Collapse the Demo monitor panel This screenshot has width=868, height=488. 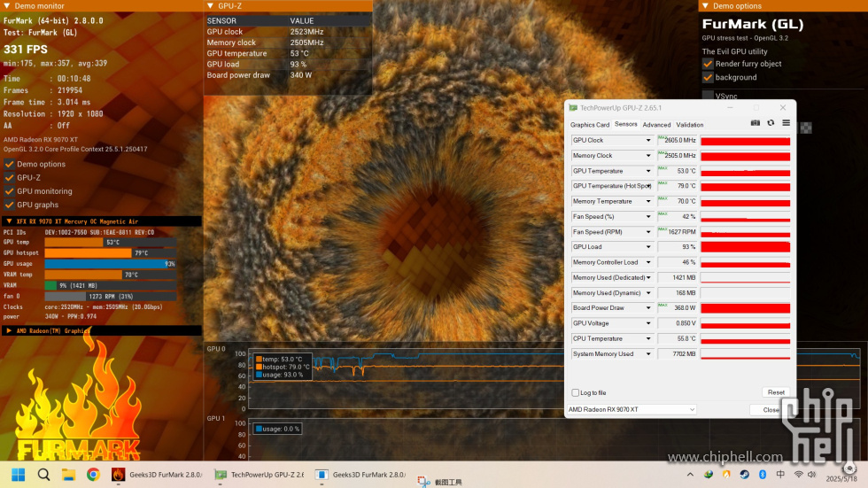(x=7, y=5)
